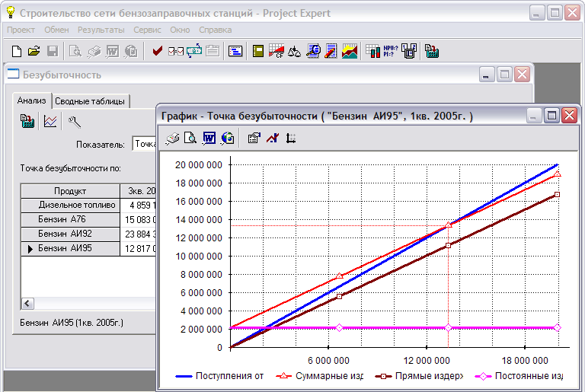Click the New project icon in main toolbar
This screenshot has height=392, width=585.
17,52
